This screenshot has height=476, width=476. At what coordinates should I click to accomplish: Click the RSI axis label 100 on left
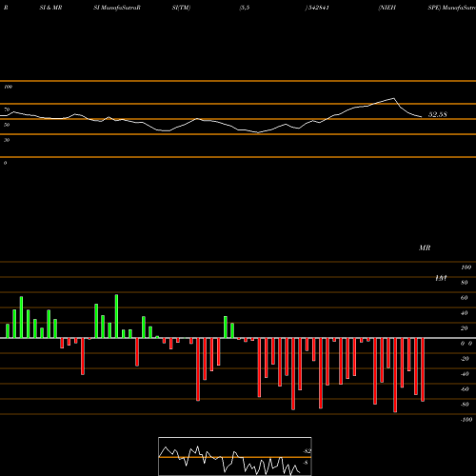click(x=8, y=87)
